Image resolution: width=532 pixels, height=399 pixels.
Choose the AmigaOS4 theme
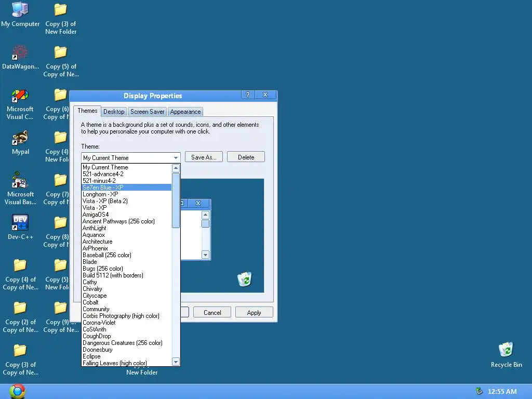pos(127,215)
